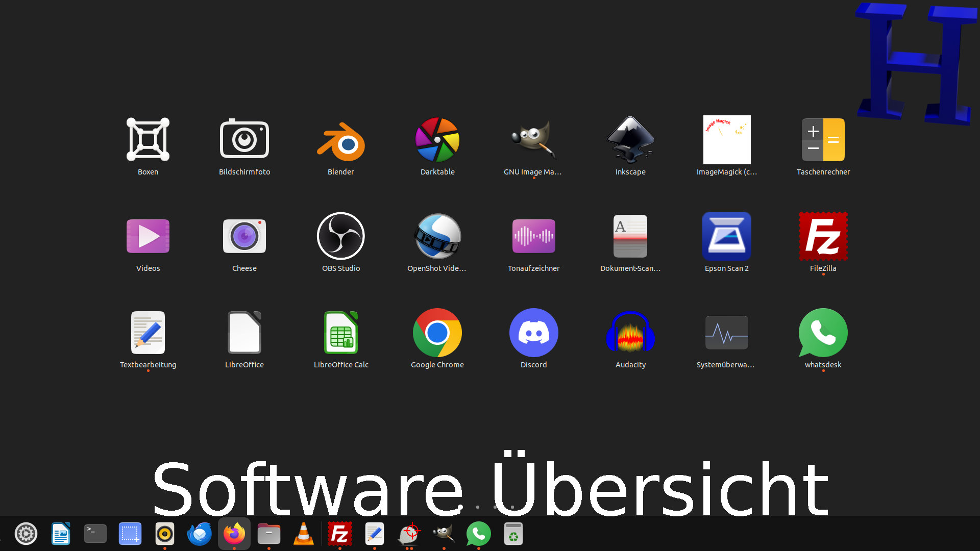Open settings gear in the dock

(26, 534)
